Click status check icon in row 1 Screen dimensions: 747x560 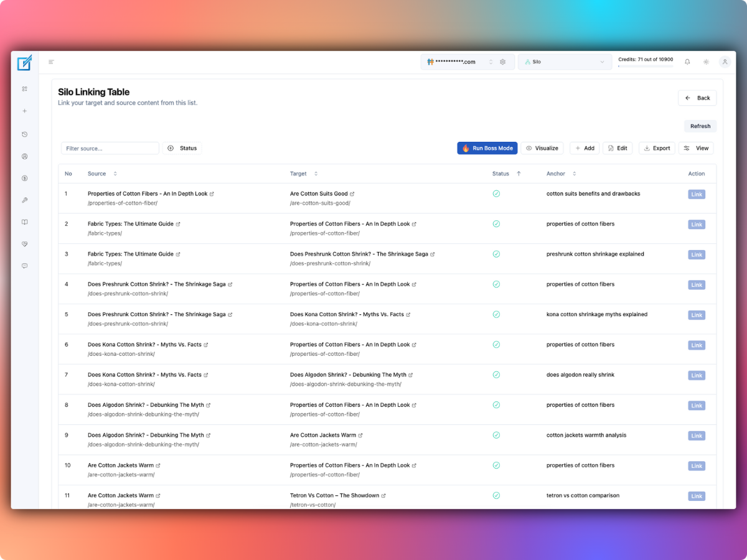pyautogui.click(x=496, y=194)
